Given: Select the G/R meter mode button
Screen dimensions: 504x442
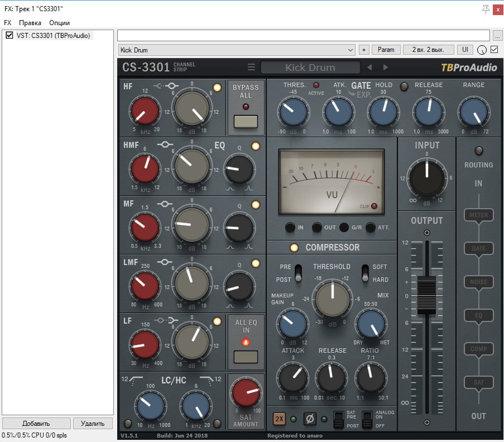Looking at the screenshot, I should pyautogui.click(x=344, y=227).
